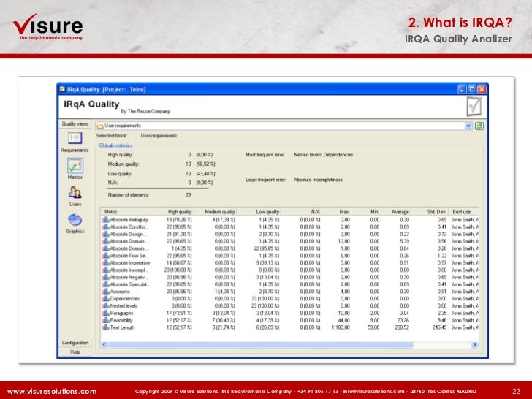Viewport: 532px width, 399px height.
Task: Click the Medium quality value 13 in global statistics
Action: click(189, 164)
